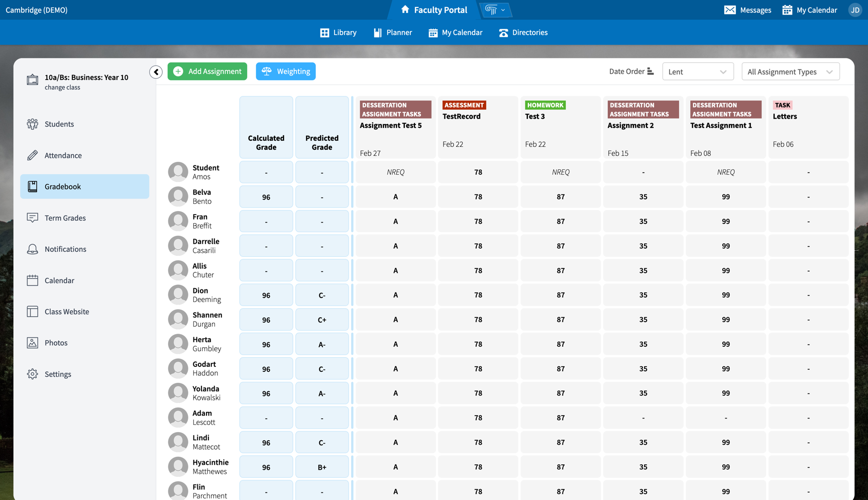The height and width of the screenshot is (500, 868).
Task: Open the Students section in the sidebar
Action: click(59, 124)
